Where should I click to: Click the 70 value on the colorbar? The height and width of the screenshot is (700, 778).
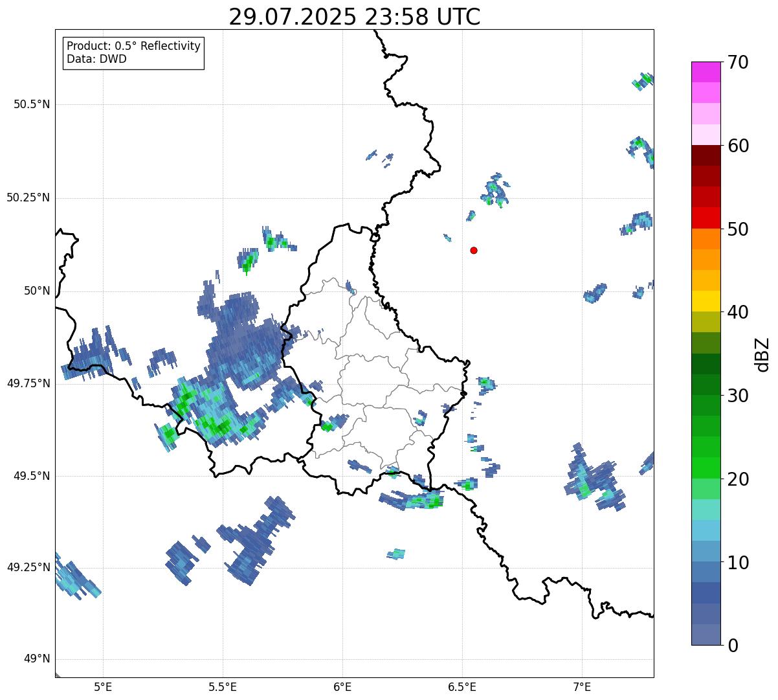[738, 62]
